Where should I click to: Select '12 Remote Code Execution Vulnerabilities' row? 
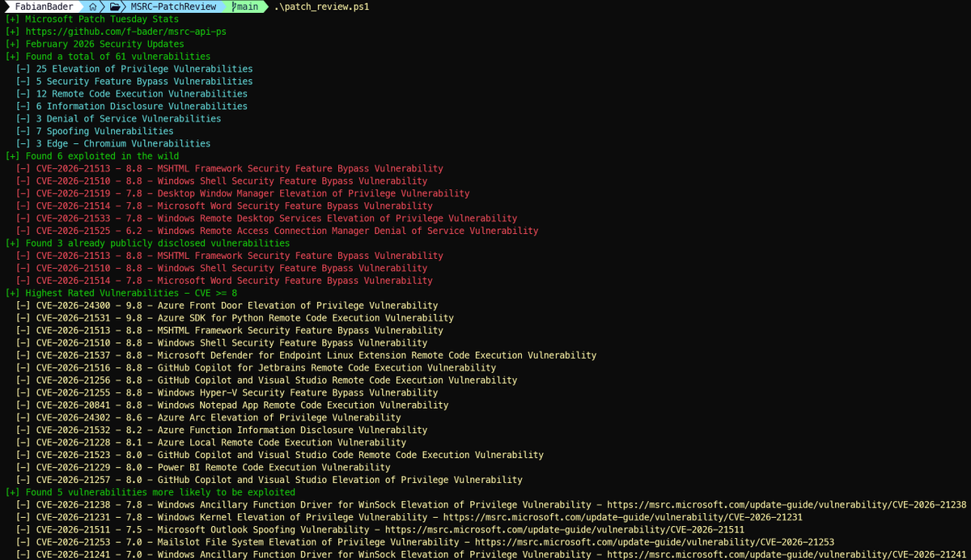coord(132,94)
